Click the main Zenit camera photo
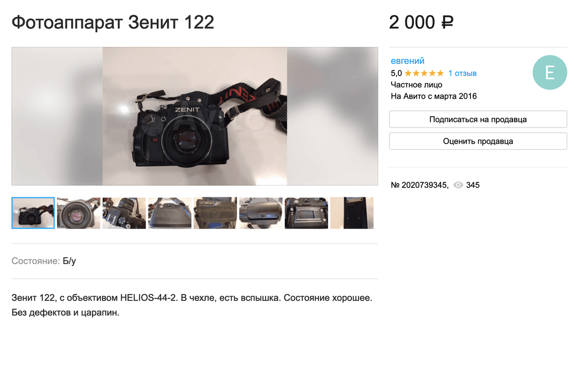The width and height of the screenshot is (588, 365). [x=195, y=116]
